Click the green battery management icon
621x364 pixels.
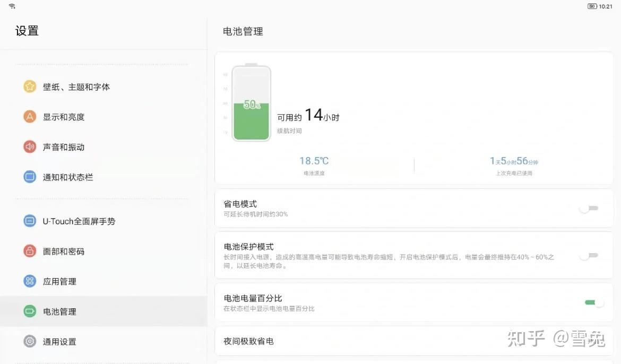[x=30, y=311]
